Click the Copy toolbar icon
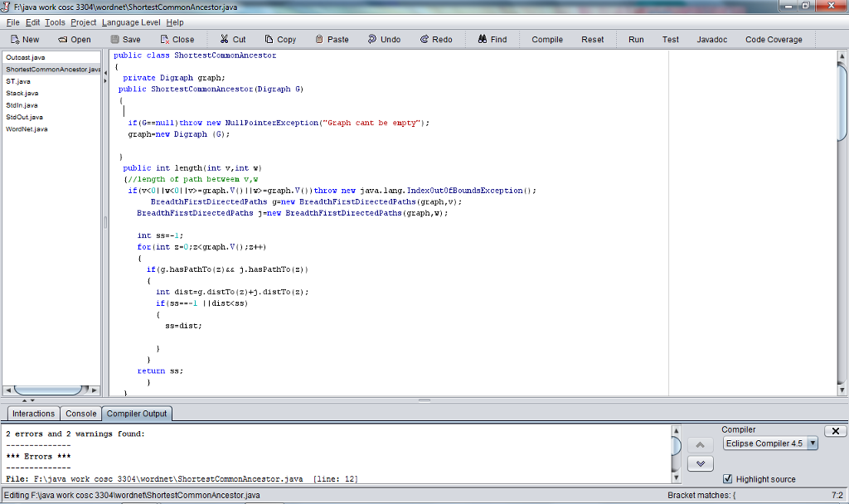The height and width of the screenshot is (504, 849). coord(269,40)
